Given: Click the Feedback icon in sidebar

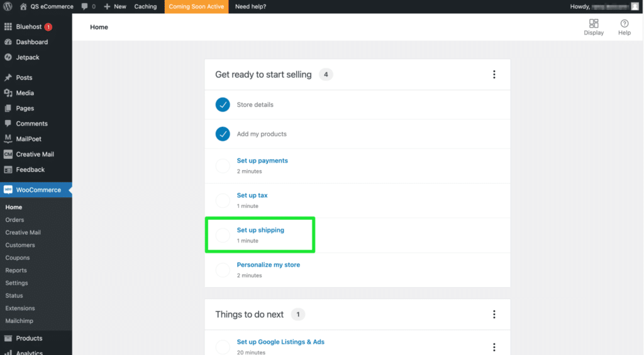Looking at the screenshot, I should pyautogui.click(x=8, y=170).
